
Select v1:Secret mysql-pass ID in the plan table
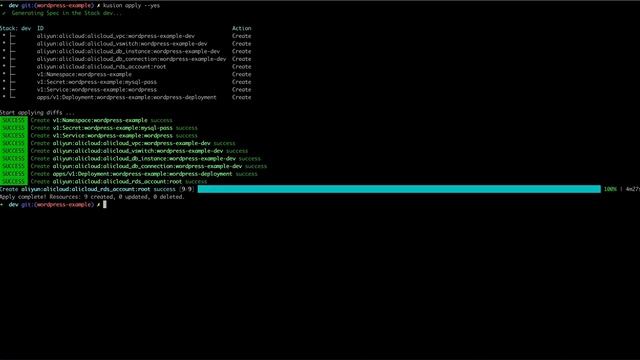pyautogui.click(x=97, y=82)
